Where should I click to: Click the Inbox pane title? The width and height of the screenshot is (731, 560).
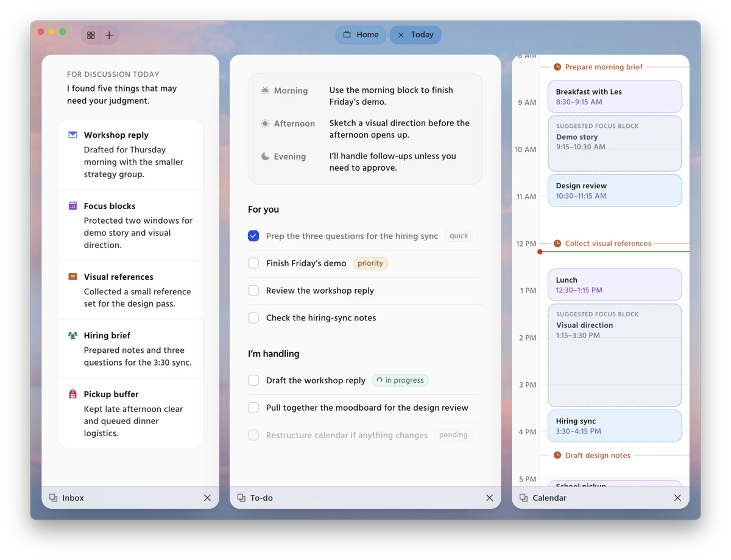click(73, 498)
